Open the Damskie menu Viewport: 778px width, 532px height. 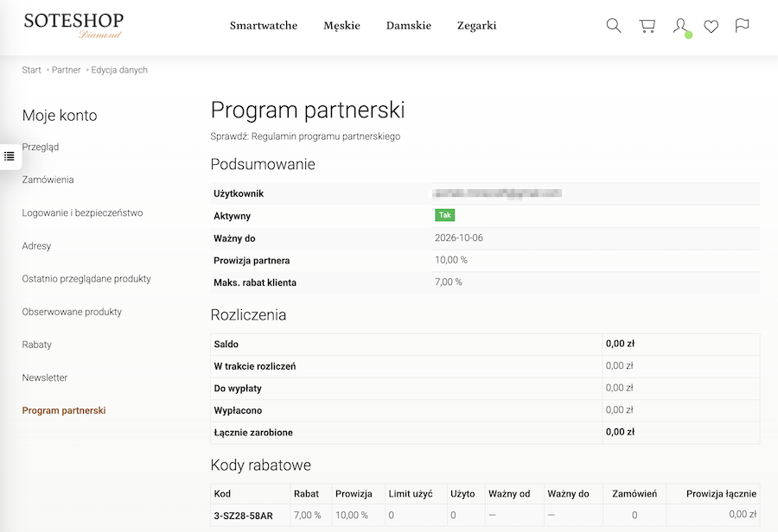408,25
